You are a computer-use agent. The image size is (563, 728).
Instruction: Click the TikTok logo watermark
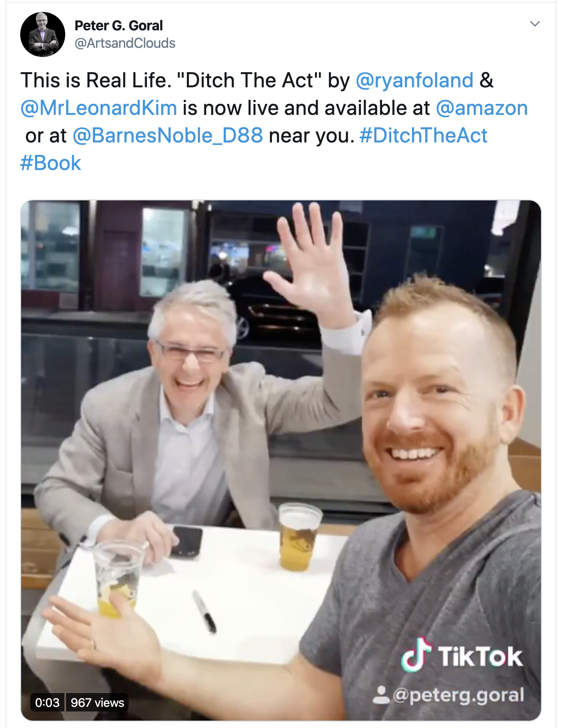point(417,655)
